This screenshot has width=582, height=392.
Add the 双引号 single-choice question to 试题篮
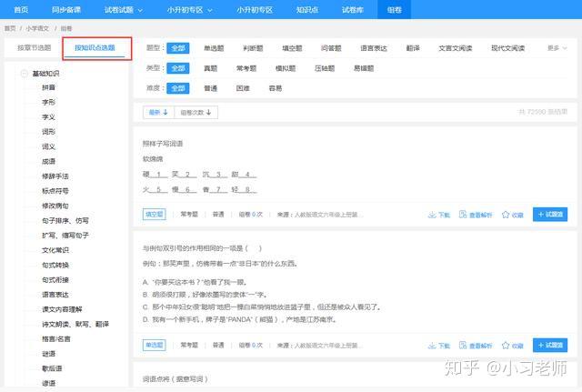(550, 345)
